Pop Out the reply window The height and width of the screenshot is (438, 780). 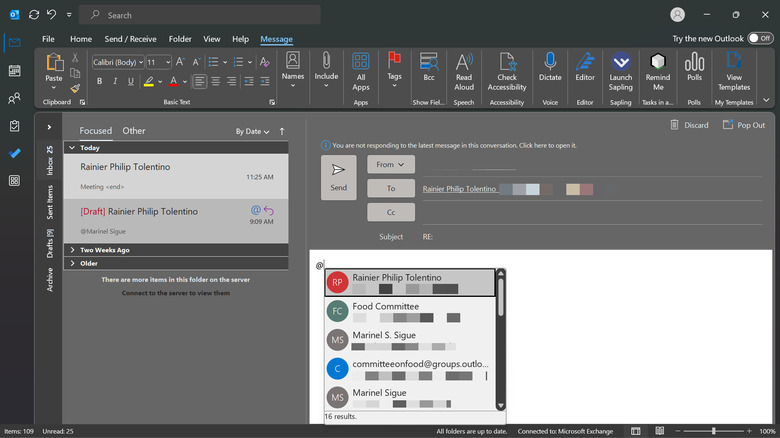(744, 125)
